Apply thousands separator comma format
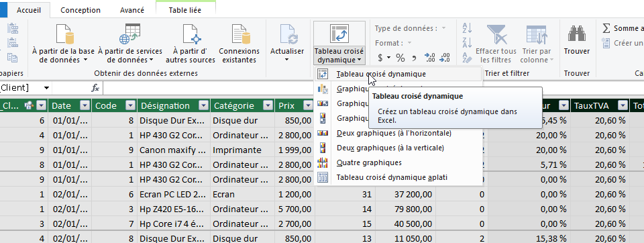644x243 pixels. 414,58
